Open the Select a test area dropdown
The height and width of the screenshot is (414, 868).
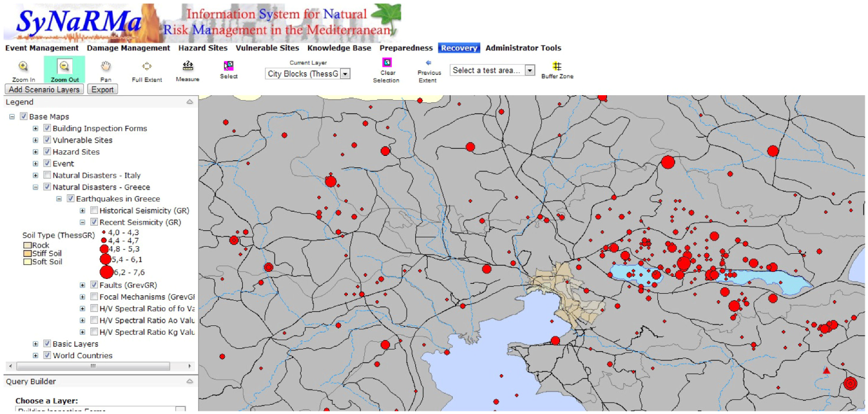(529, 71)
